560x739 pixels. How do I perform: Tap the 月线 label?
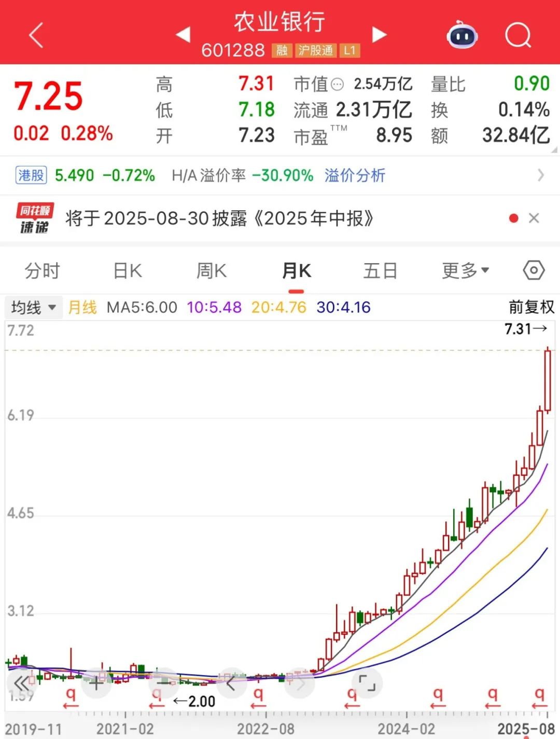pyautogui.click(x=82, y=307)
